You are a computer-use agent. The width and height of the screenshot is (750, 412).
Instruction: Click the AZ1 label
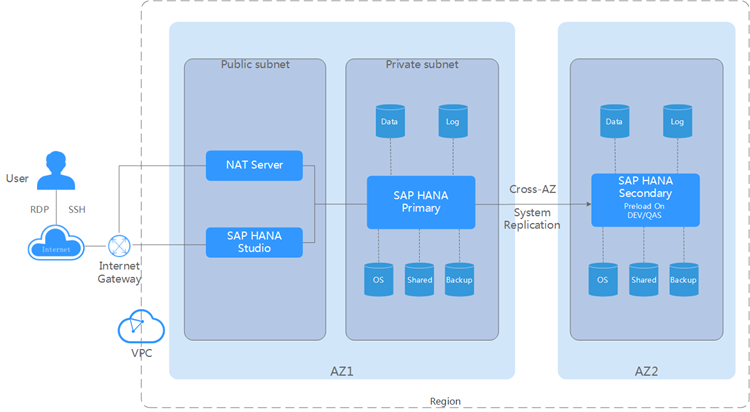point(342,371)
